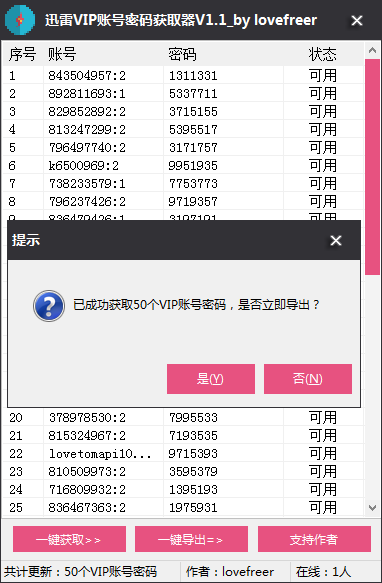382x583 pixels.
Task: Click the scrollbar down arrow
Action: [372, 508]
